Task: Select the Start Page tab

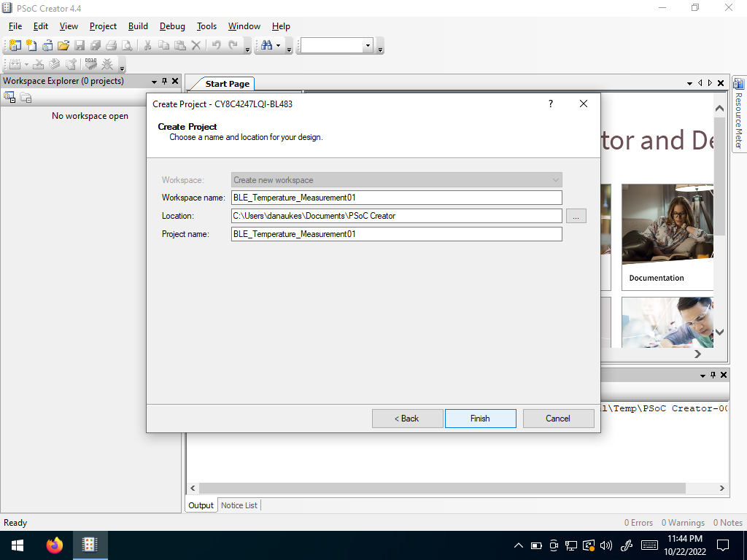Action: [x=228, y=84]
